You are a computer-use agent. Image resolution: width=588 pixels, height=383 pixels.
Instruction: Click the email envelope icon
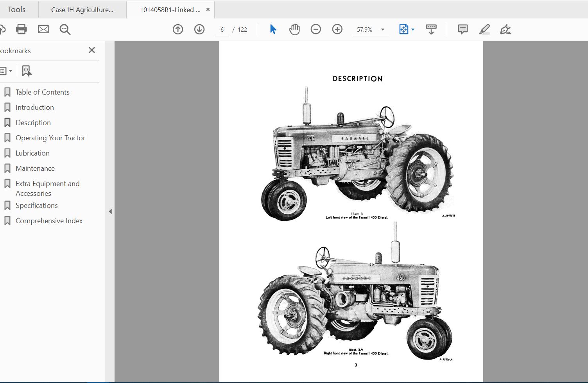tap(43, 29)
